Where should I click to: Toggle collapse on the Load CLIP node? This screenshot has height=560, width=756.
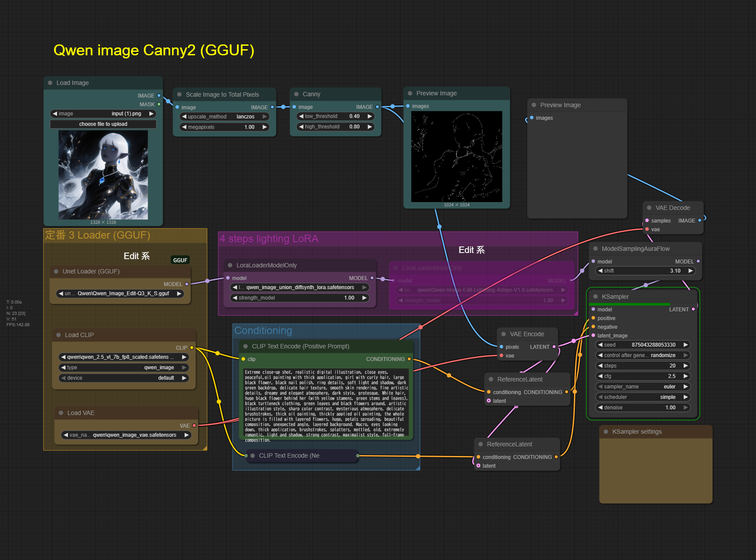point(58,335)
